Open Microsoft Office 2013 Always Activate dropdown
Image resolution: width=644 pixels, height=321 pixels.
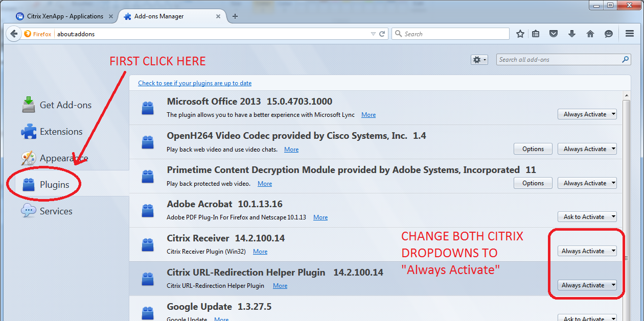tap(587, 114)
